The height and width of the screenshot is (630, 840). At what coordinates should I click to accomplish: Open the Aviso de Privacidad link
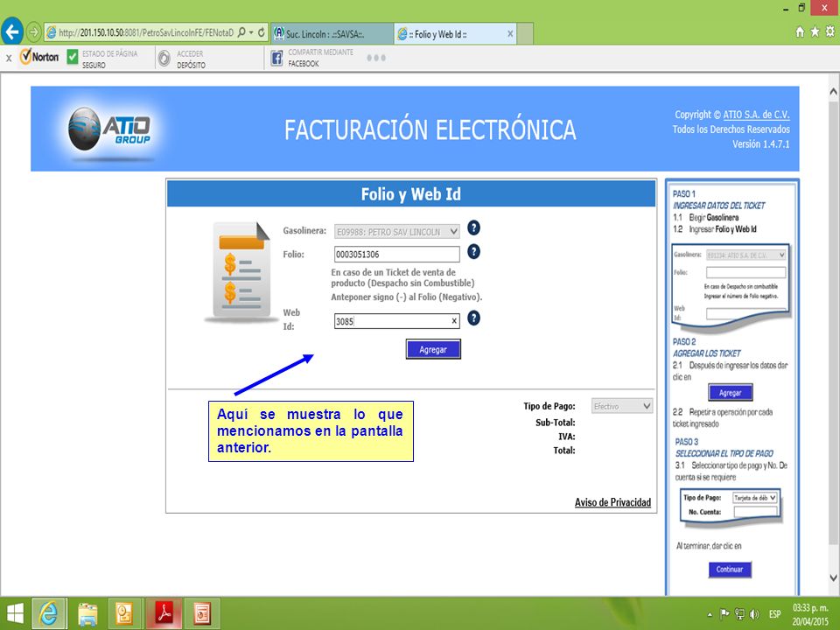[x=612, y=502]
